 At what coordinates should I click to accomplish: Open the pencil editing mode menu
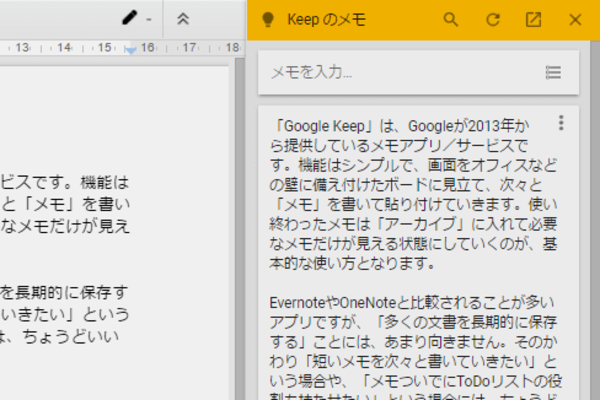(137, 18)
